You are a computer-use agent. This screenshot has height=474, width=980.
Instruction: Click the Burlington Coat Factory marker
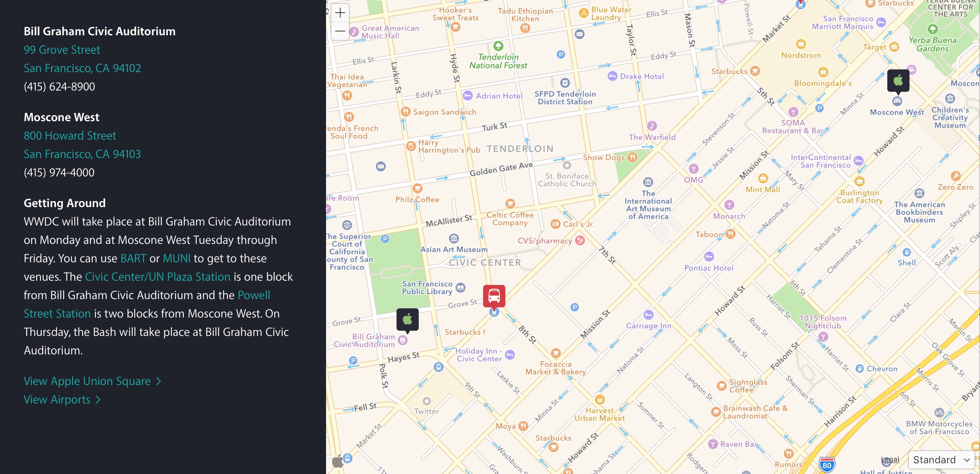860,181
